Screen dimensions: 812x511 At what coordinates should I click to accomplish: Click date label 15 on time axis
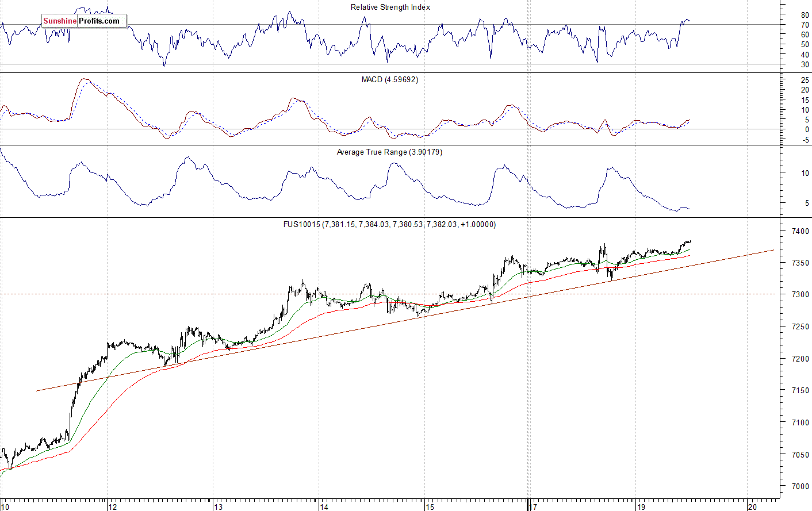pos(430,507)
